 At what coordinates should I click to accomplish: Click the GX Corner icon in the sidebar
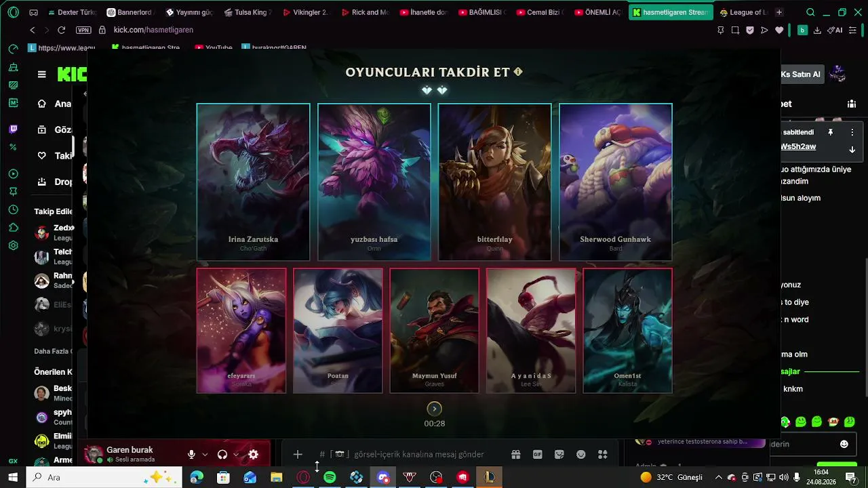(13, 461)
